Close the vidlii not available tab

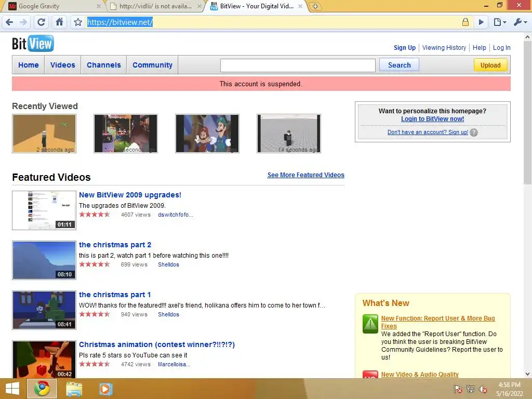click(199, 6)
